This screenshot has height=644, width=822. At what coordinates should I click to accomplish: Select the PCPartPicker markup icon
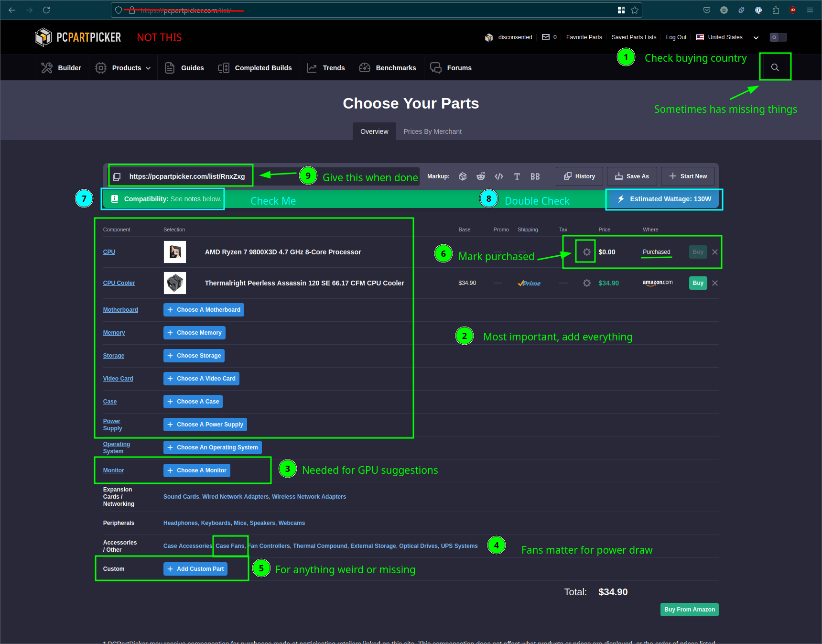point(463,176)
